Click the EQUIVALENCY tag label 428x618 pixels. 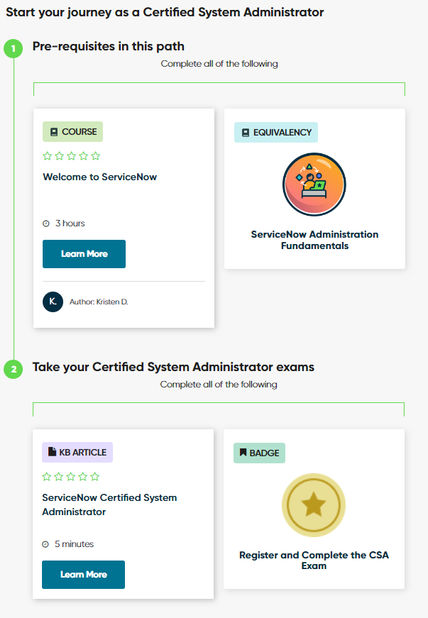tap(276, 132)
